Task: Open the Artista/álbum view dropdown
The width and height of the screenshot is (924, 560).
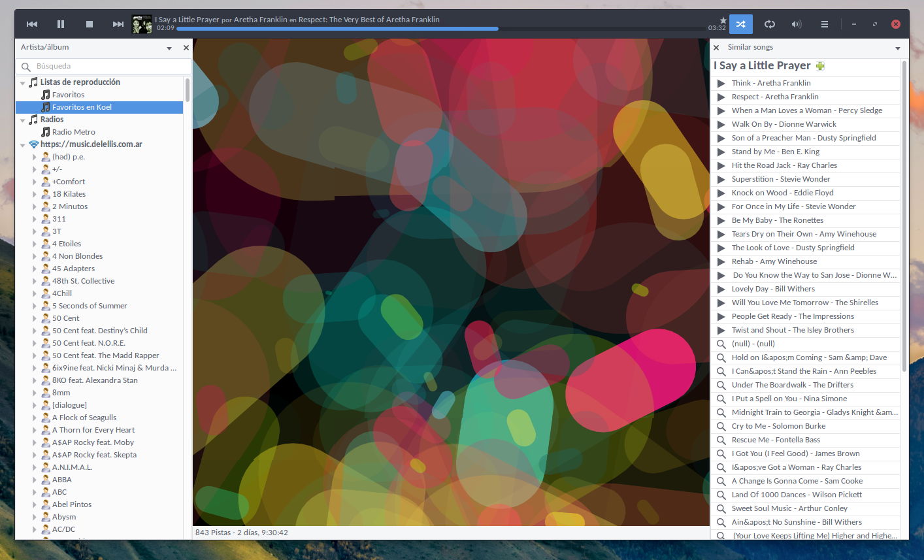Action: click(169, 48)
